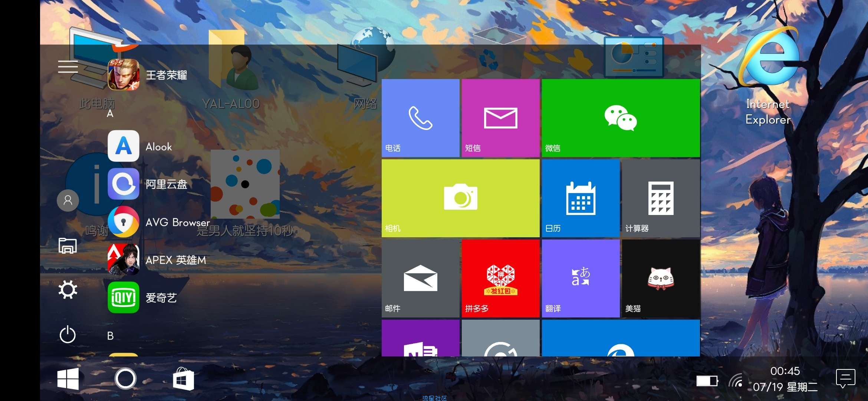
Task: Open the blue Edge browser tile
Action: pyautogui.click(x=621, y=338)
